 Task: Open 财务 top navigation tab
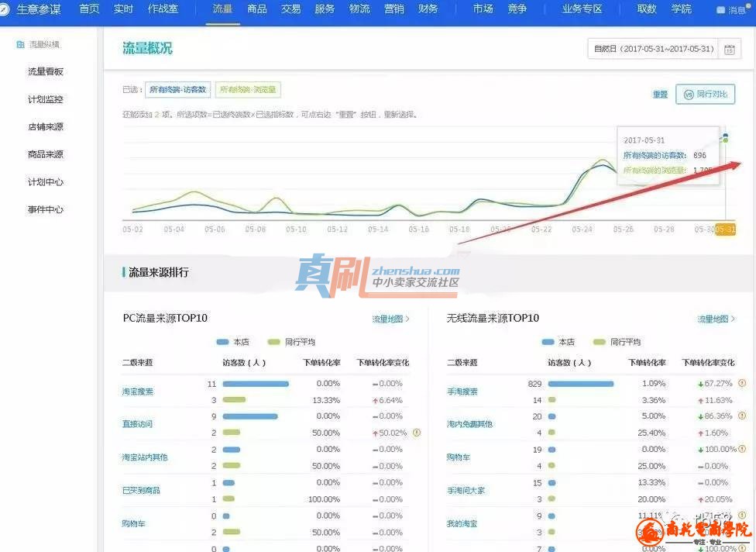point(428,9)
